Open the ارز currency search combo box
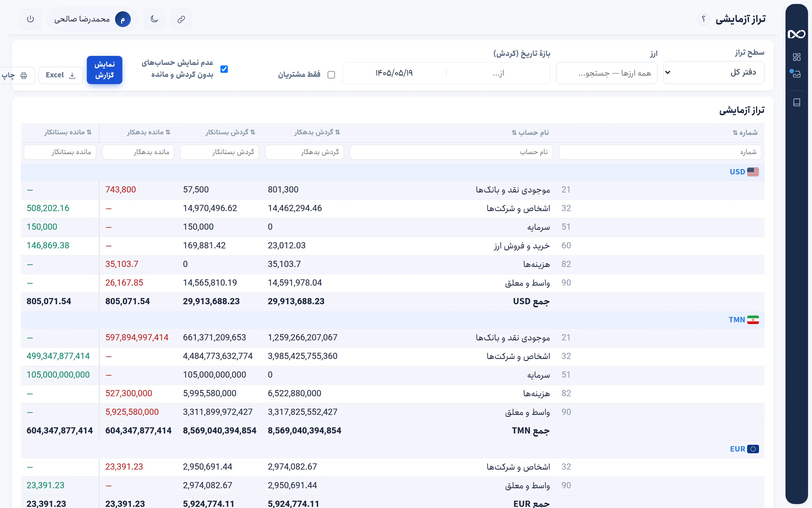Viewport: 812px width, 508px height. tap(606, 73)
